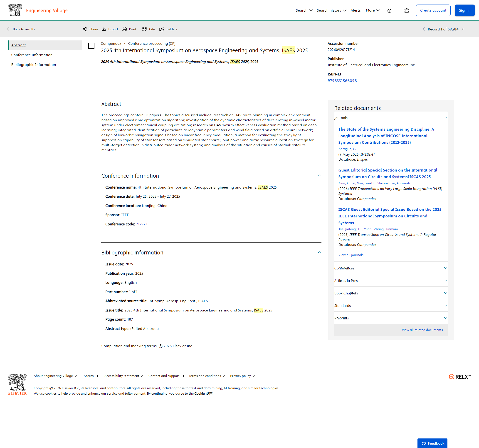
Task: Open Folders icon in toolbar
Action: [x=162, y=29]
